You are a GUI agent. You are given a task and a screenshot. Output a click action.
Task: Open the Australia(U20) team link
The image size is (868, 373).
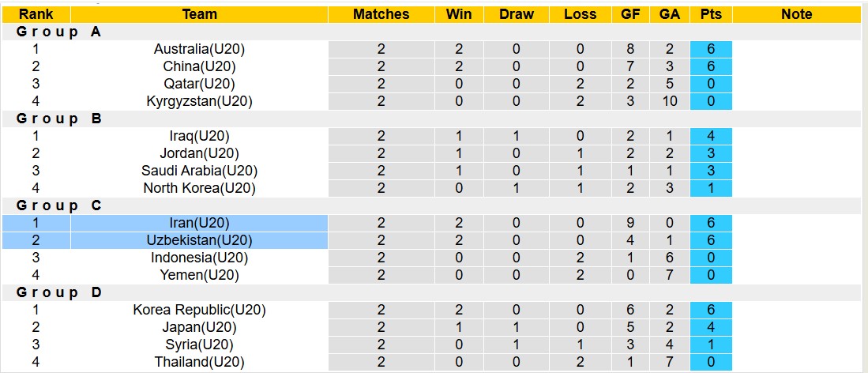[199, 49]
